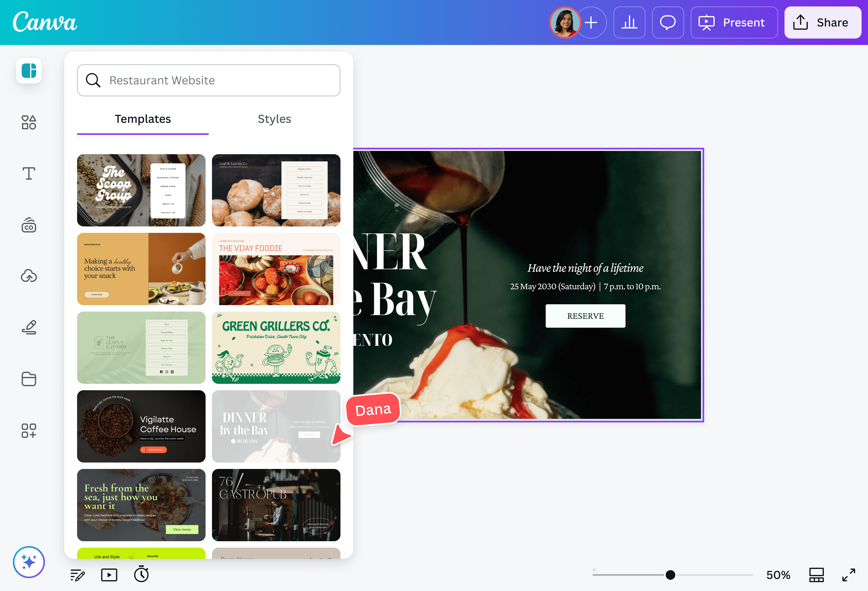The image size is (868, 591).
Task: Click the zoom slider handle
Action: pyautogui.click(x=670, y=575)
